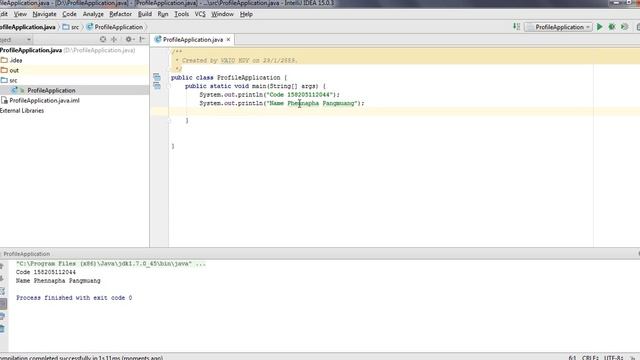Click 'Name Phennapha Pangmuang' console output line

pos(58,281)
